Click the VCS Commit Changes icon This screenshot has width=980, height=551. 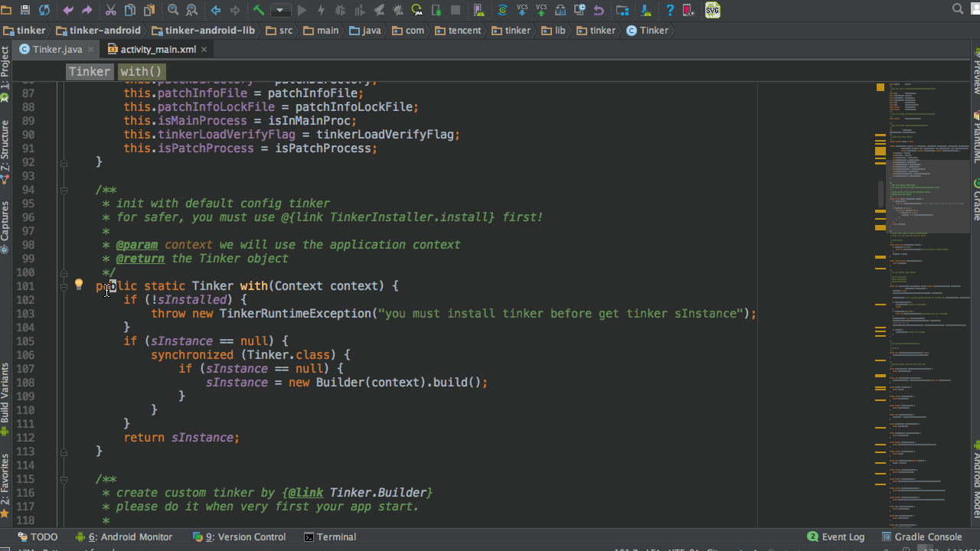[x=541, y=10]
